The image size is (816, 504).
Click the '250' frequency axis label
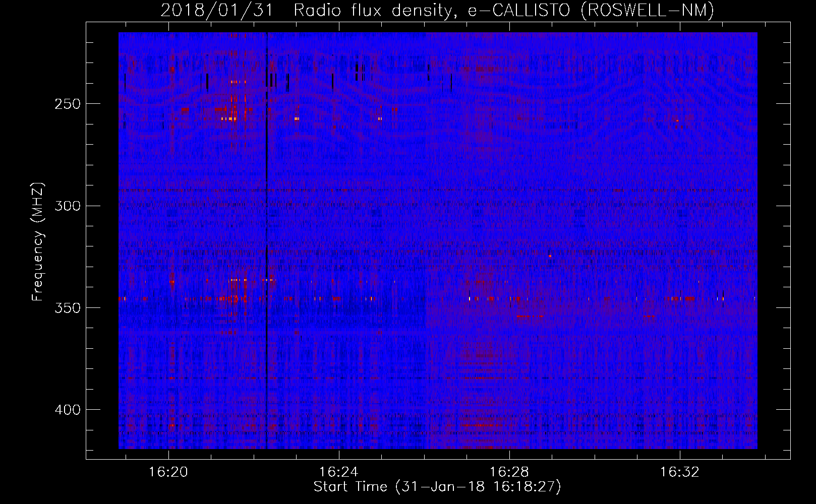tap(68, 104)
